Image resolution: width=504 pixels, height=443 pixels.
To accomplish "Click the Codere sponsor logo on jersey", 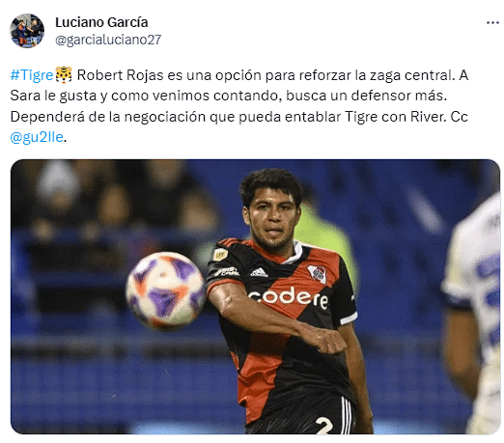I will pos(289,298).
